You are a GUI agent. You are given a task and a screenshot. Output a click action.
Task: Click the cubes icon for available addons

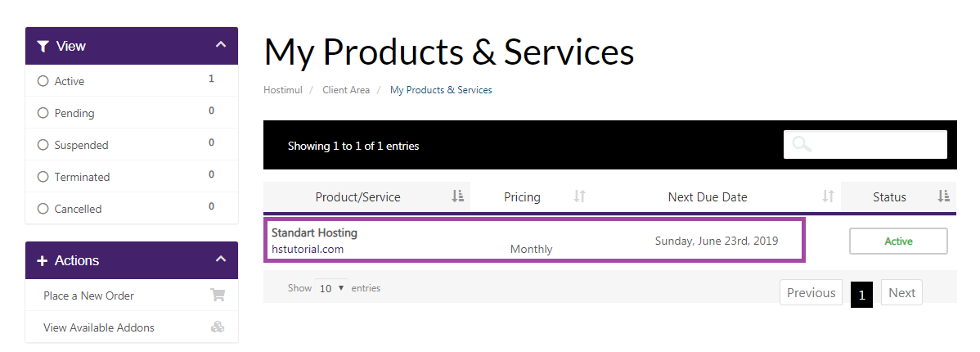click(x=218, y=327)
